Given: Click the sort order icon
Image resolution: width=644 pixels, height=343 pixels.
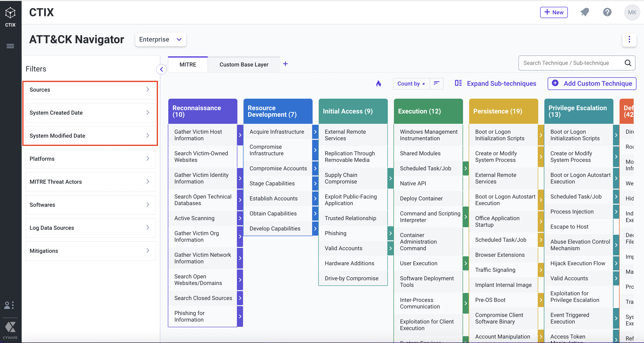Looking at the screenshot, I should point(436,83).
